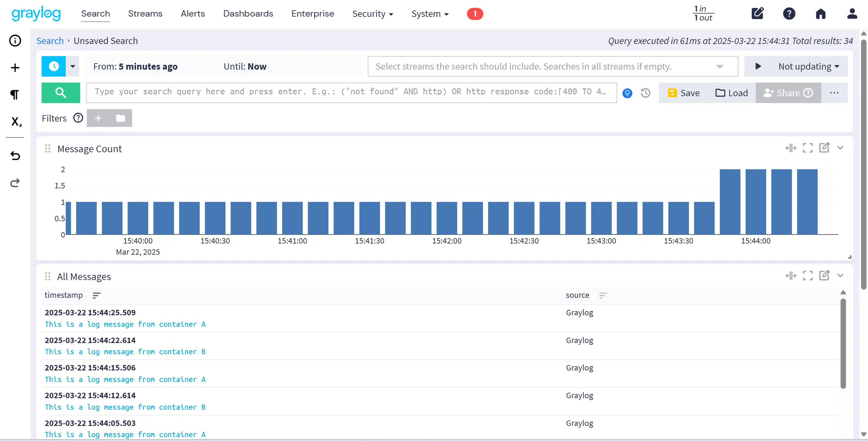Click the Load saved search button
This screenshot has width=868, height=441.
click(x=731, y=93)
